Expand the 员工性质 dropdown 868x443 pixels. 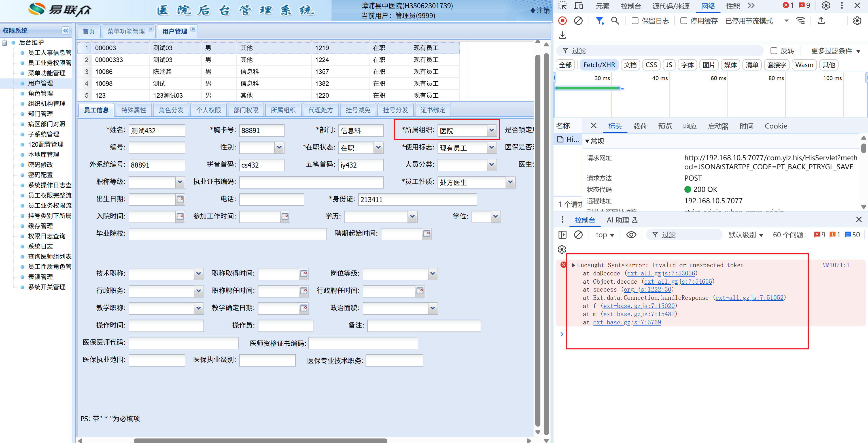pos(510,182)
